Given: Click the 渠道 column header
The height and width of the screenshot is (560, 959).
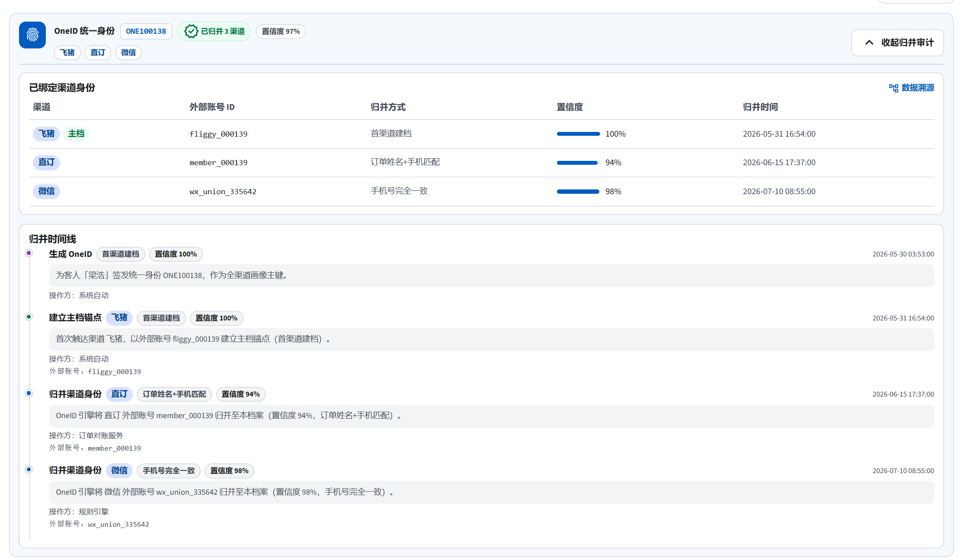Looking at the screenshot, I should pyautogui.click(x=42, y=107).
